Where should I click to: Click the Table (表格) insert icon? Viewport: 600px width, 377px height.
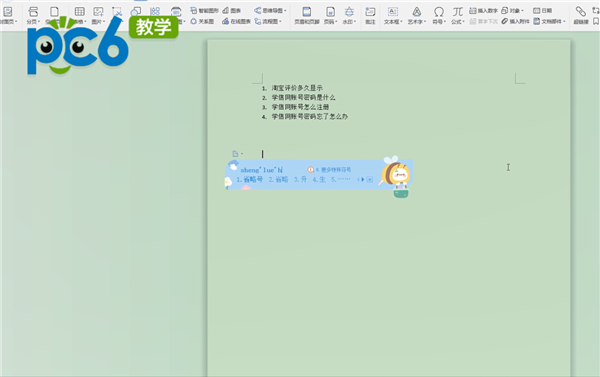(x=80, y=11)
